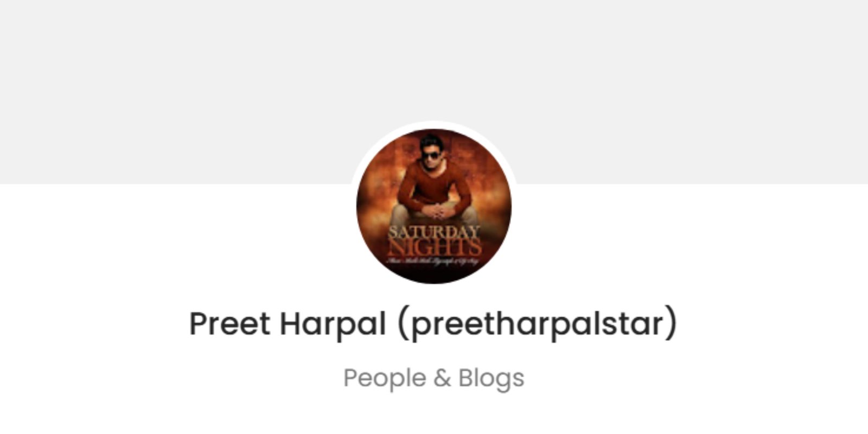Open the People & Blogs category link
The height and width of the screenshot is (434, 868).
434,378
